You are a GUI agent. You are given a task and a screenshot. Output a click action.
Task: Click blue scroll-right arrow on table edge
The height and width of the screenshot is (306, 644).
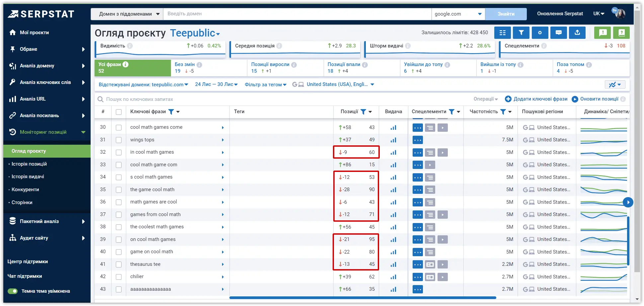click(x=628, y=202)
